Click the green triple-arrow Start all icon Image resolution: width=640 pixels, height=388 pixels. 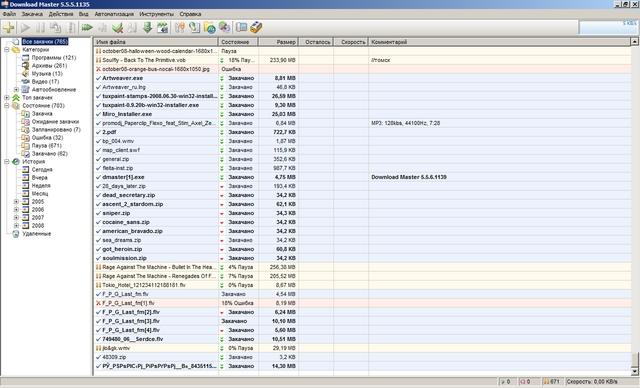pyautogui.click(x=87, y=28)
